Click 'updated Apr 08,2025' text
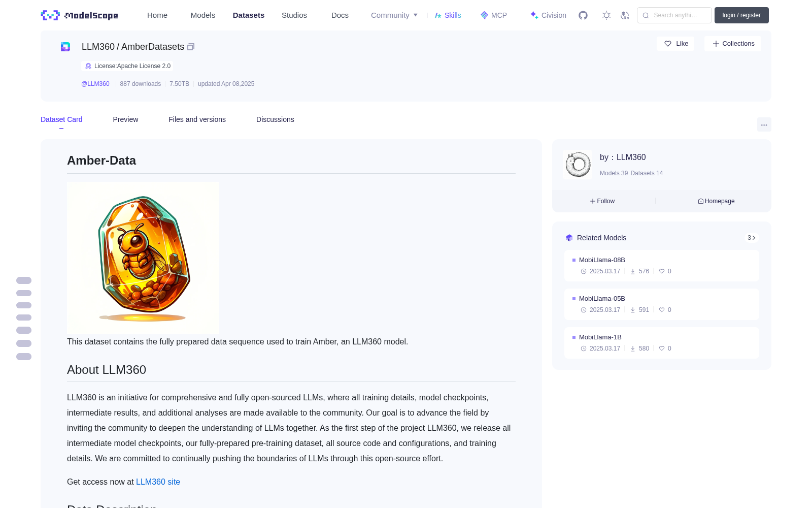This screenshot has height=508, width=812. click(226, 84)
